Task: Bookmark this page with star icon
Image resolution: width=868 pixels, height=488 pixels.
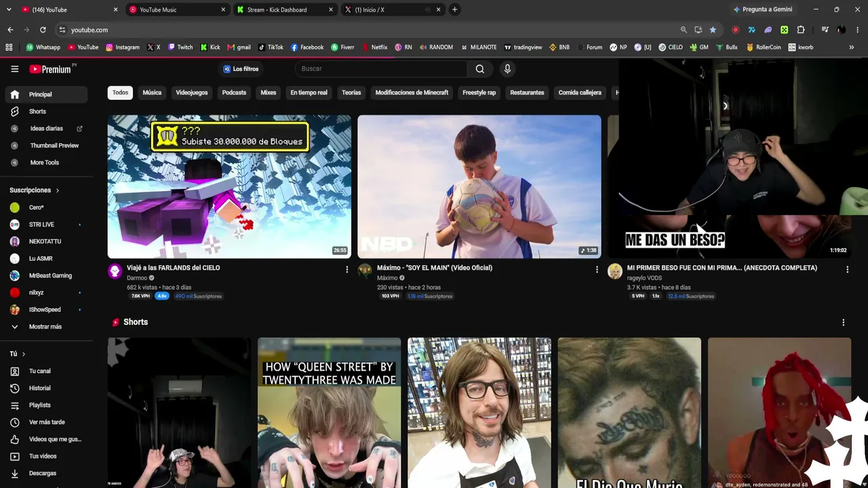Action: click(x=713, y=30)
